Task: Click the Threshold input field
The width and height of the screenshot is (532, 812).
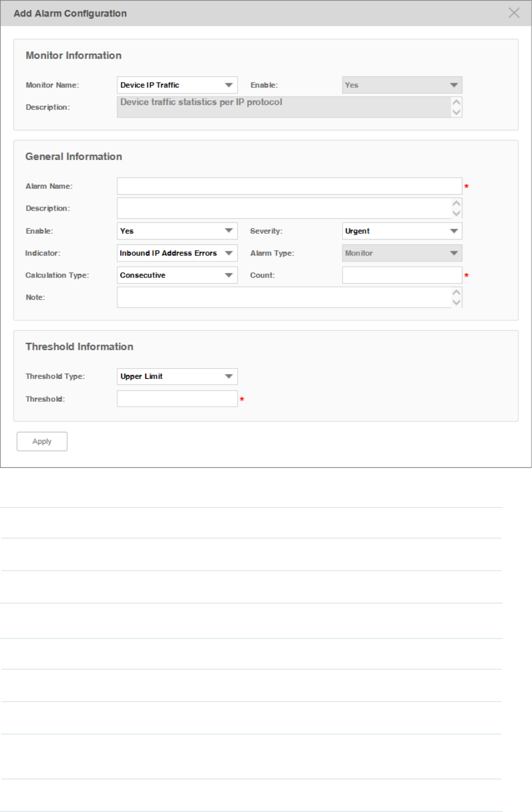Action: point(177,399)
